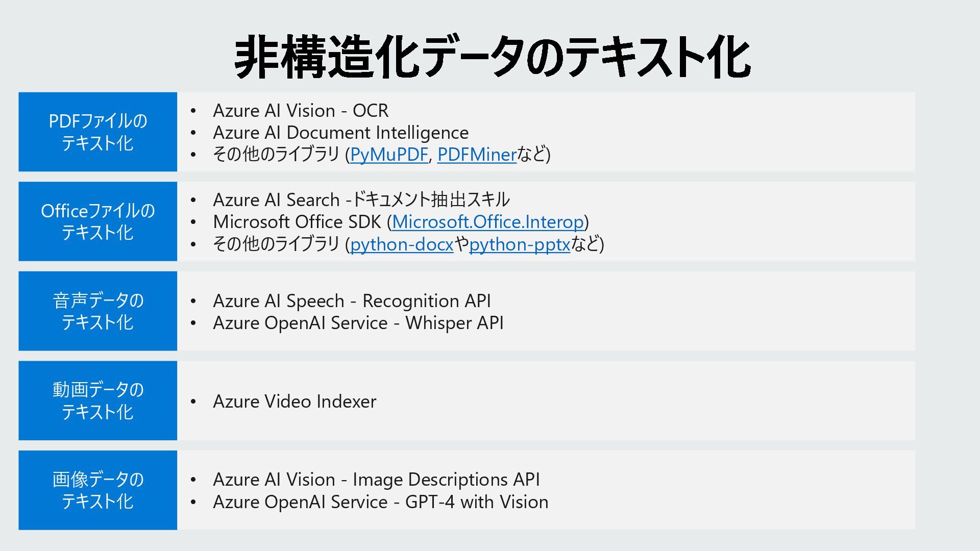Image resolution: width=980 pixels, height=551 pixels.
Task: Select the PDFファイルのテキスト化 blue box
Action: coord(97,132)
